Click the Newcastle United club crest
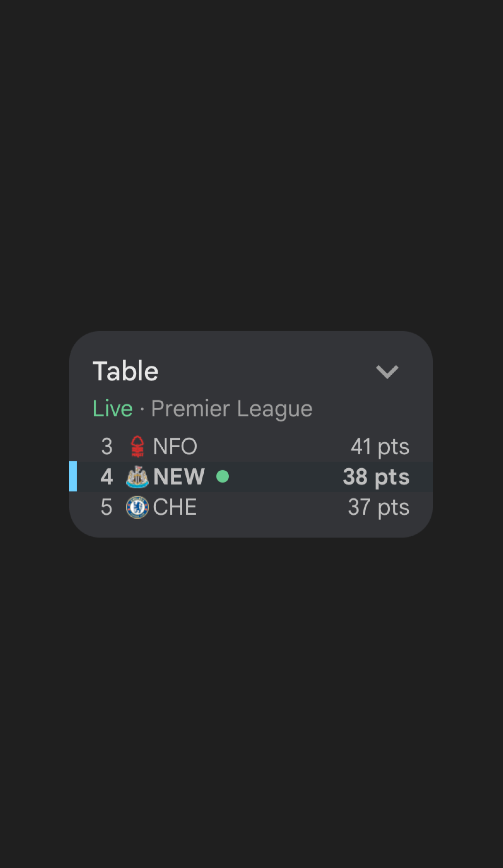 point(137,477)
